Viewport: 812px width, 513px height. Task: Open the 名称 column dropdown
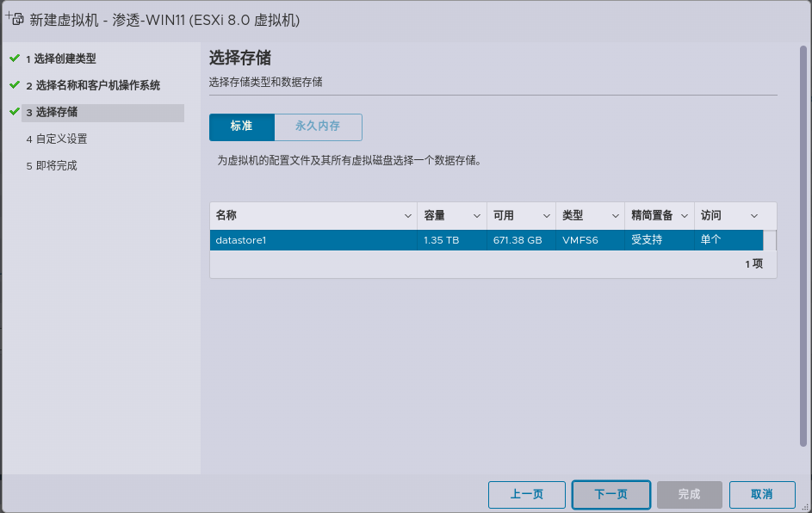(408, 215)
